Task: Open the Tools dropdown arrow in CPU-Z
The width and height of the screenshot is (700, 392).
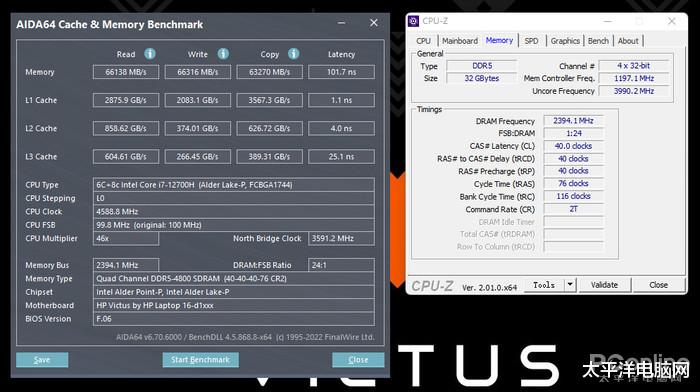Action: click(x=570, y=285)
